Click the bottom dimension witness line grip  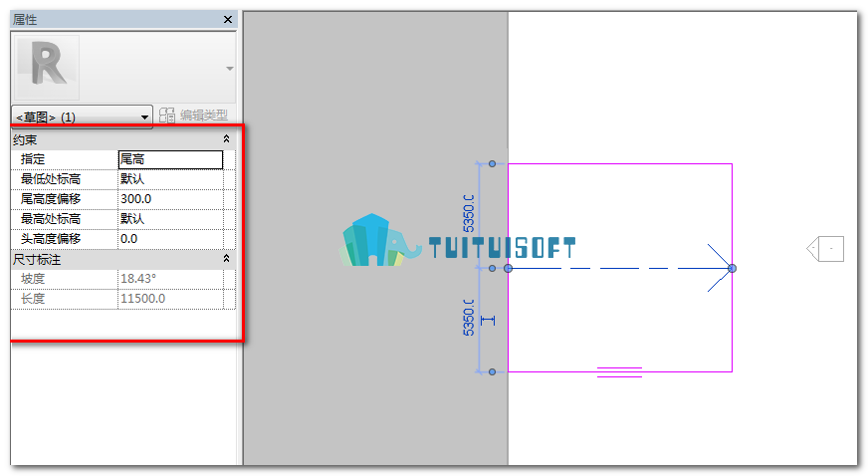click(492, 372)
